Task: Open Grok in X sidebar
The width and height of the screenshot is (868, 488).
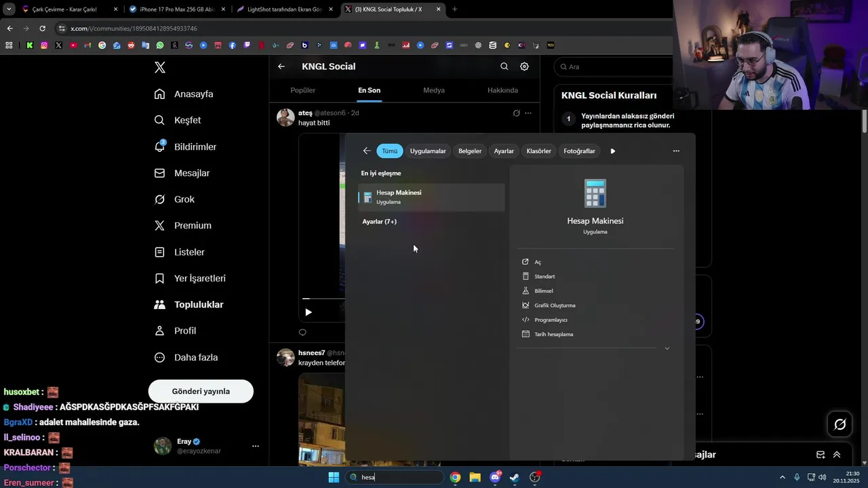Action: [x=174, y=199]
